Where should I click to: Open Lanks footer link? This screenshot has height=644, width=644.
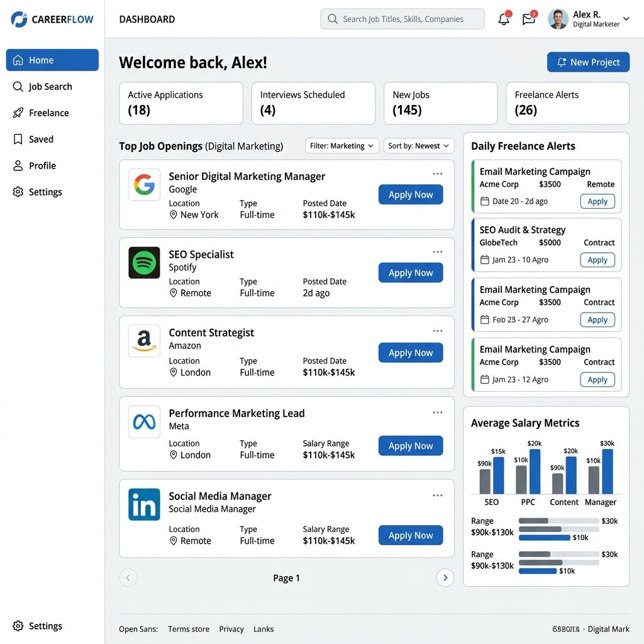pyautogui.click(x=264, y=629)
